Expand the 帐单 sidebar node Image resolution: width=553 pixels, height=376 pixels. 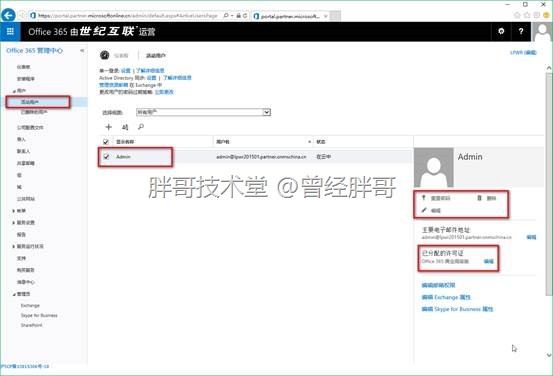(14, 211)
